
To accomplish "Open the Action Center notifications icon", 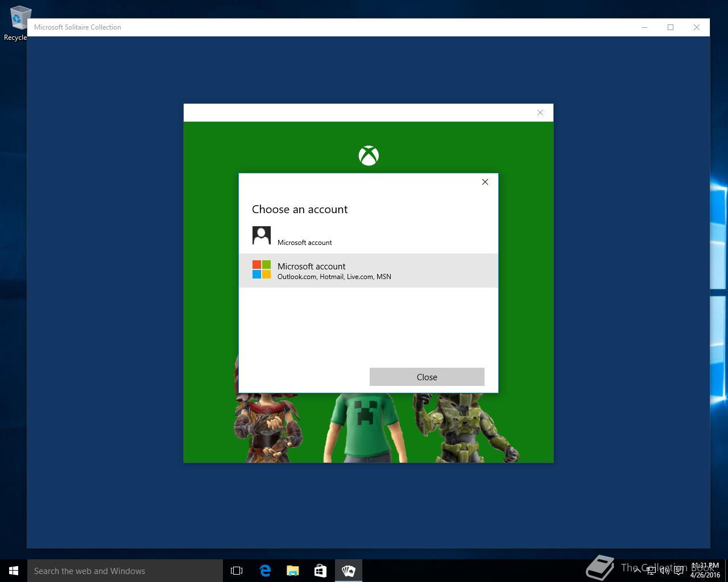I will click(x=679, y=571).
